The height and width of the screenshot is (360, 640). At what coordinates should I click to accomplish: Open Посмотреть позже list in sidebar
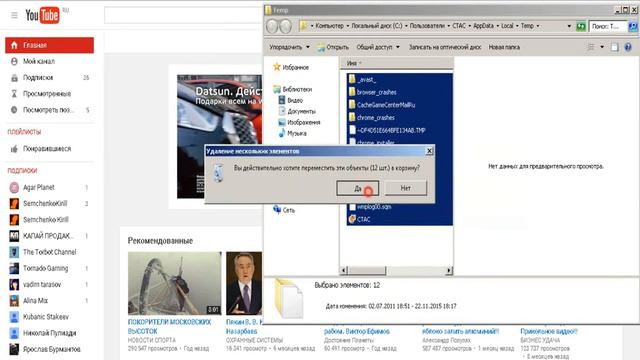[49, 110]
